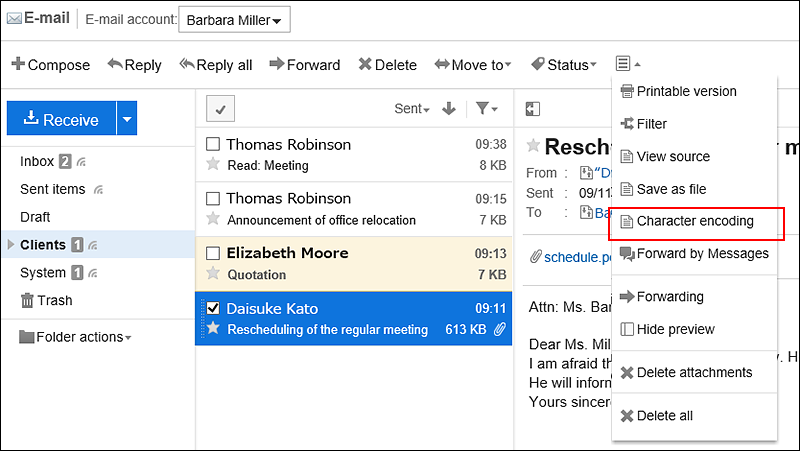Open the Inbox folder
The width and height of the screenshot is (800, 451).
point(37,161)
